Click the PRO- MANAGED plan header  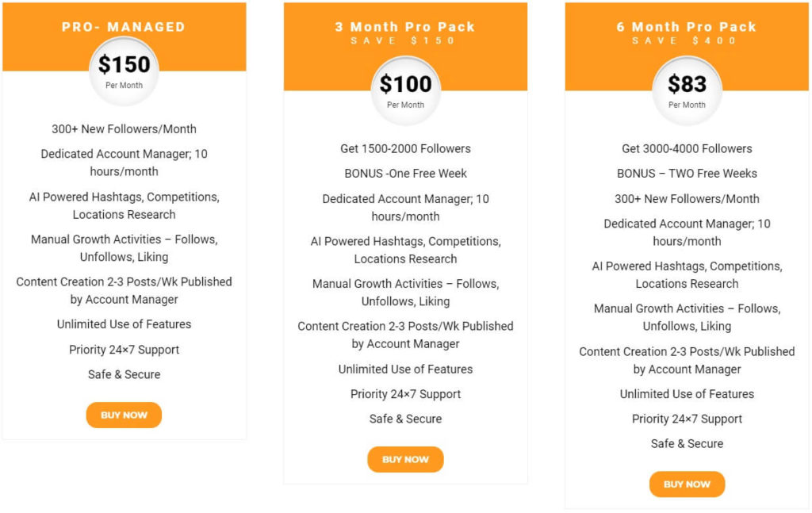pos(124,27)
